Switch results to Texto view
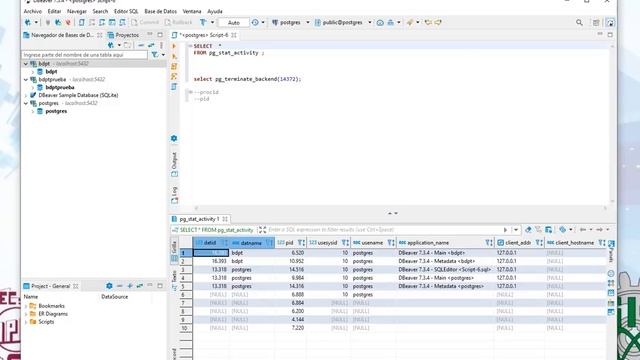 (x=174, y=280)
